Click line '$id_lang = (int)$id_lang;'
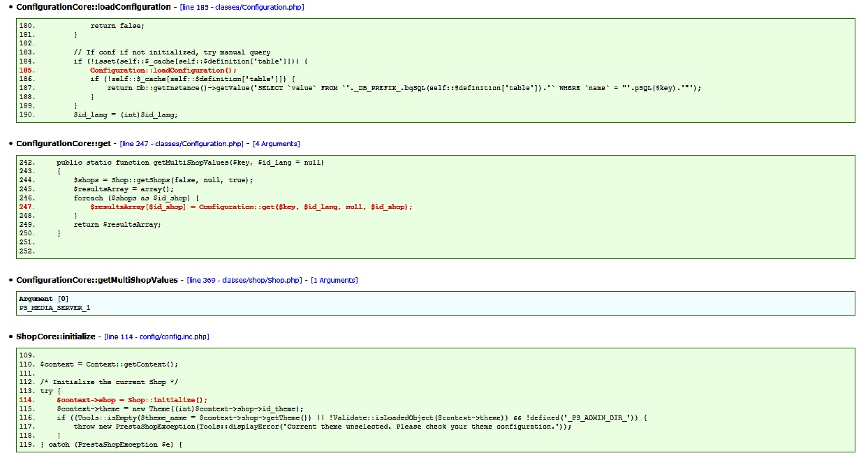The height and width of the screenshot is (458, 868). point(126,114)
